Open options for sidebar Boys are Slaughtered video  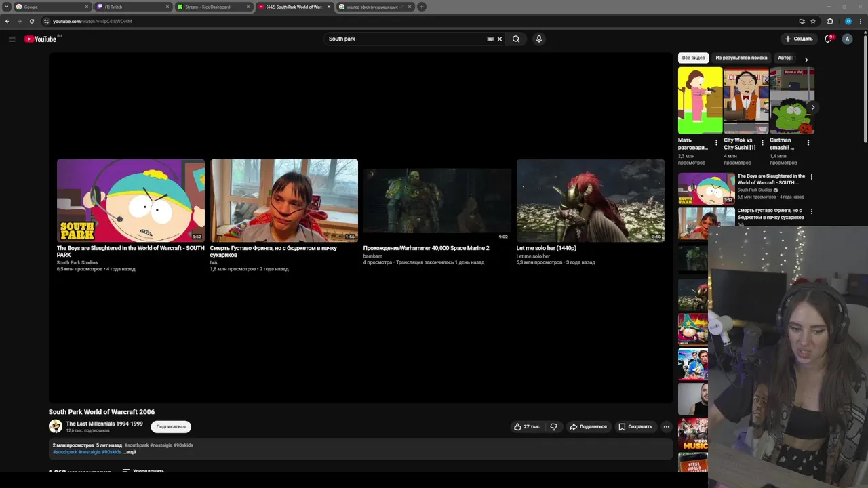(811, 177)
